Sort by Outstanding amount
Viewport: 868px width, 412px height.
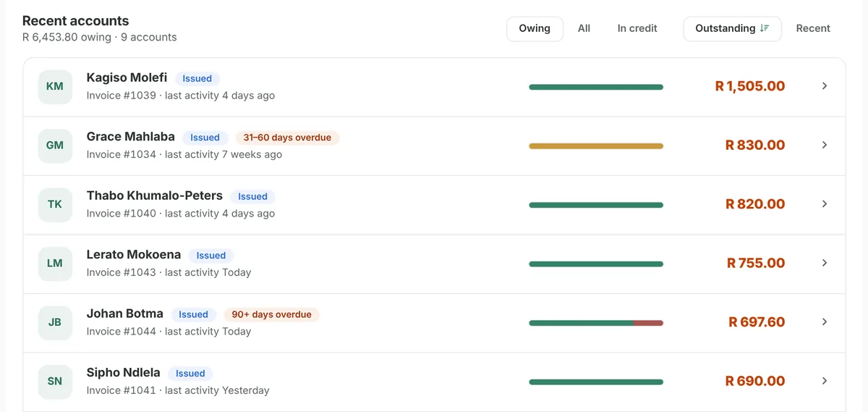pos(732,28)
